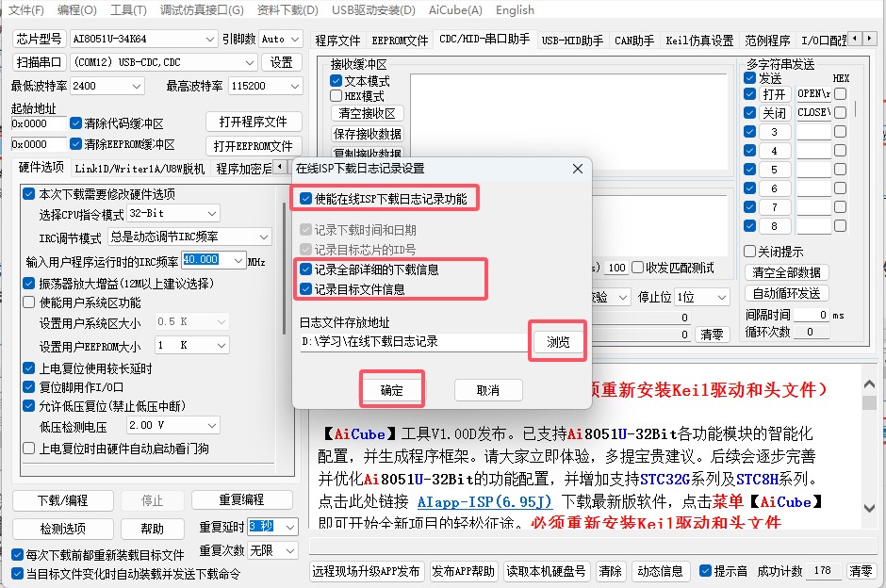Viewport: 886px width, 588px height.
Task: Open the 调试仿真接口(G) menu
Action: tap(202, 10)
